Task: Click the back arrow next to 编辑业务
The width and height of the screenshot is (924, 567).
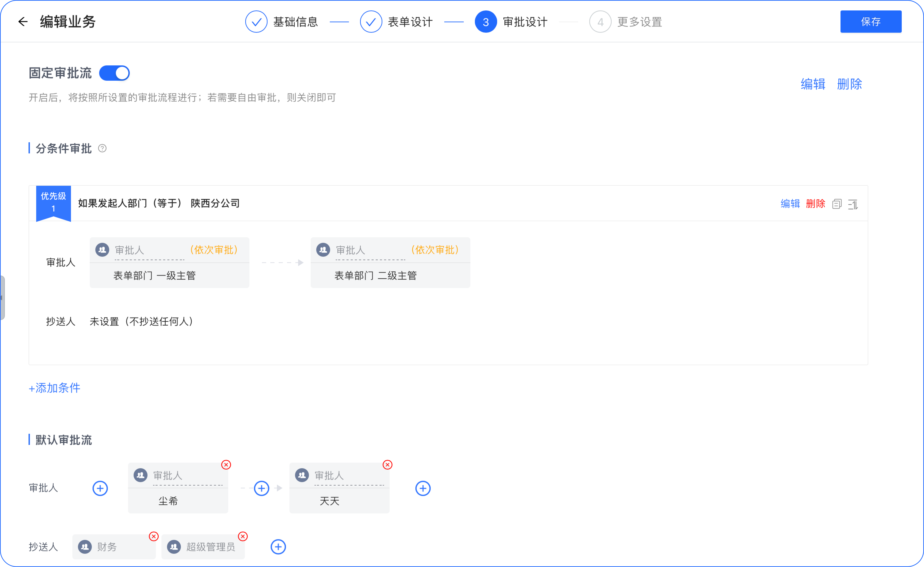Action: coord(23,22)
